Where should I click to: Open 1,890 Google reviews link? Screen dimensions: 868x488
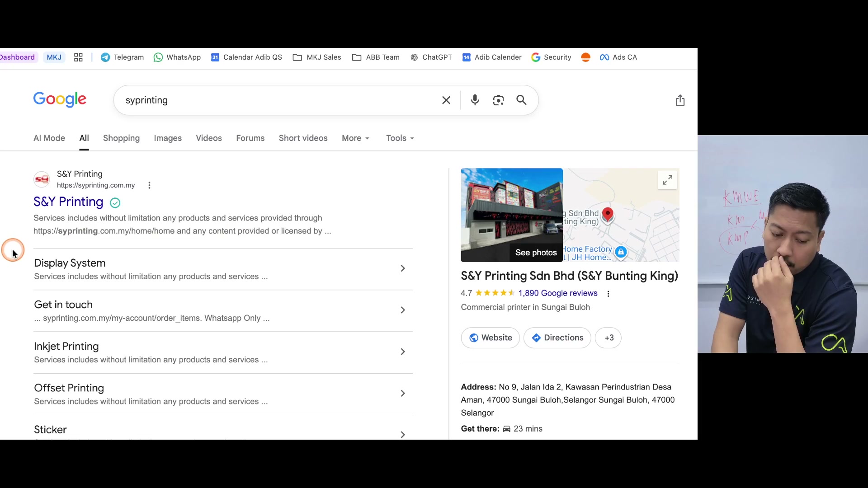pyautogui.click(x=558, y=293)
